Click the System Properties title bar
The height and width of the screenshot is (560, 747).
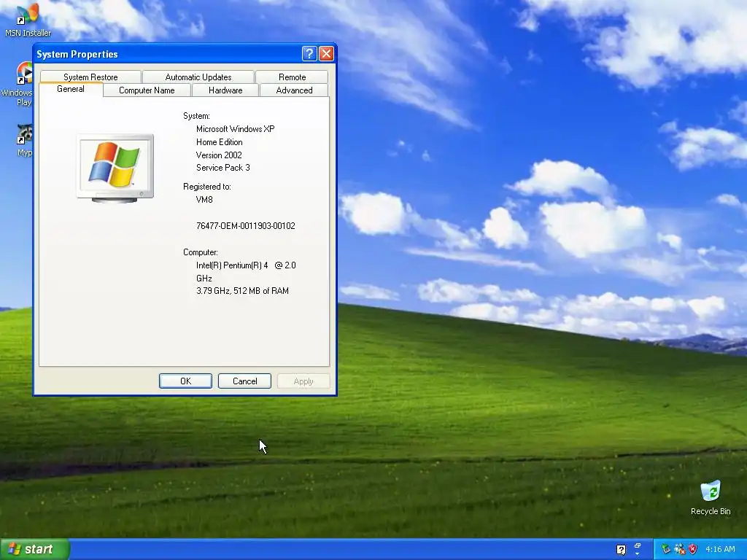tap(167, 54)
